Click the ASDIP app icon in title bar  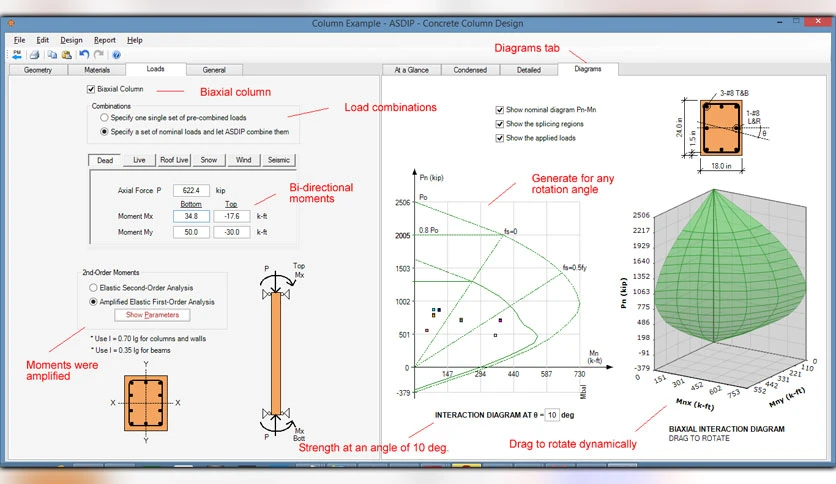tap(10, 23)
